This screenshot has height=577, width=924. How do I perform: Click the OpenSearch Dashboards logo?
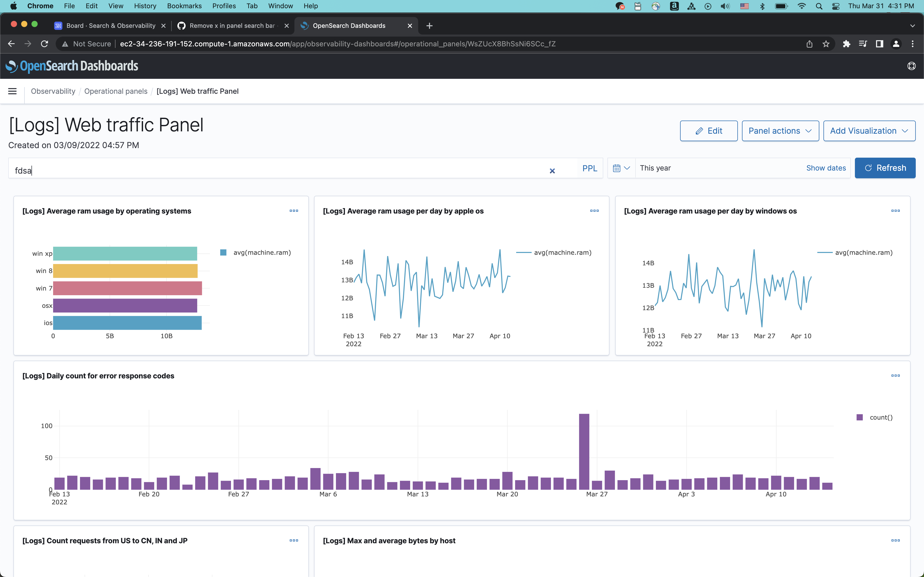point(72,66)
